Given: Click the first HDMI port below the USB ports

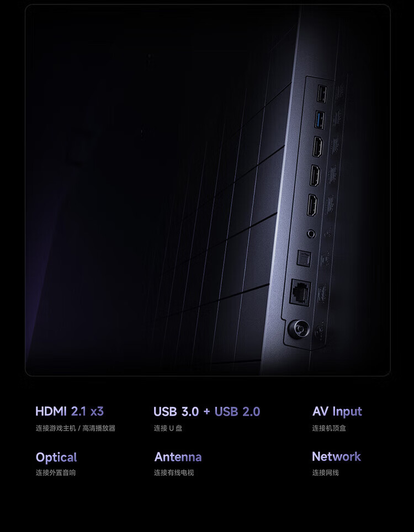Looking at the screenshot, I should (317, 147).
